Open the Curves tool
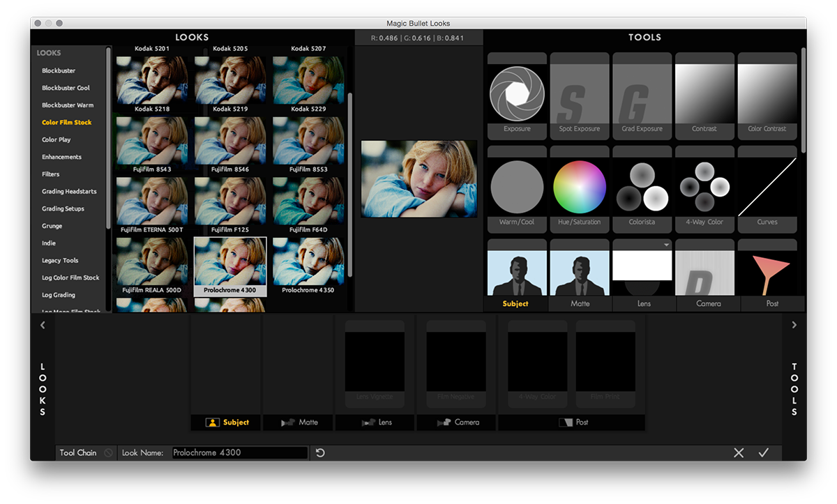Image resolution: width=837 pixels, height=504 pixels. coord(767,186)
